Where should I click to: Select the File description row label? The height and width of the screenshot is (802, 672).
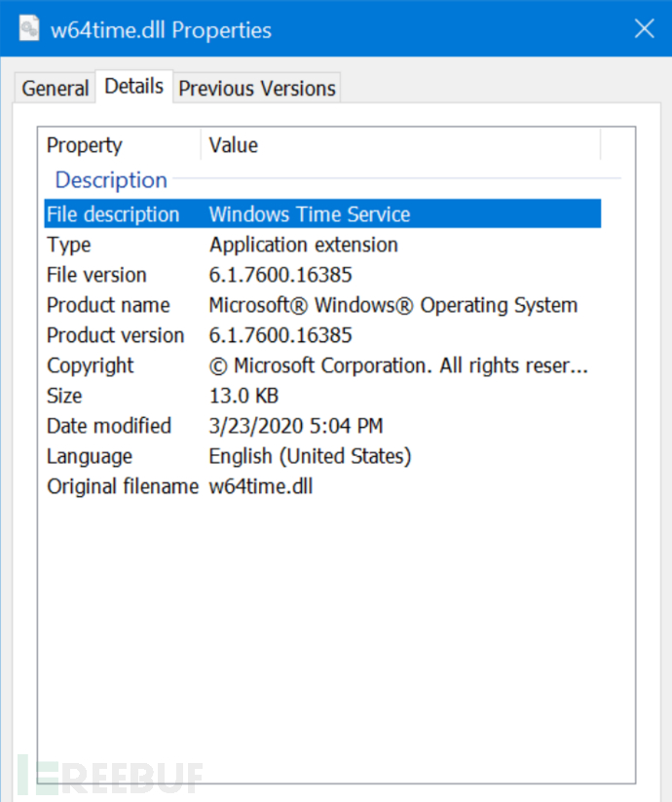pos(113,214)
